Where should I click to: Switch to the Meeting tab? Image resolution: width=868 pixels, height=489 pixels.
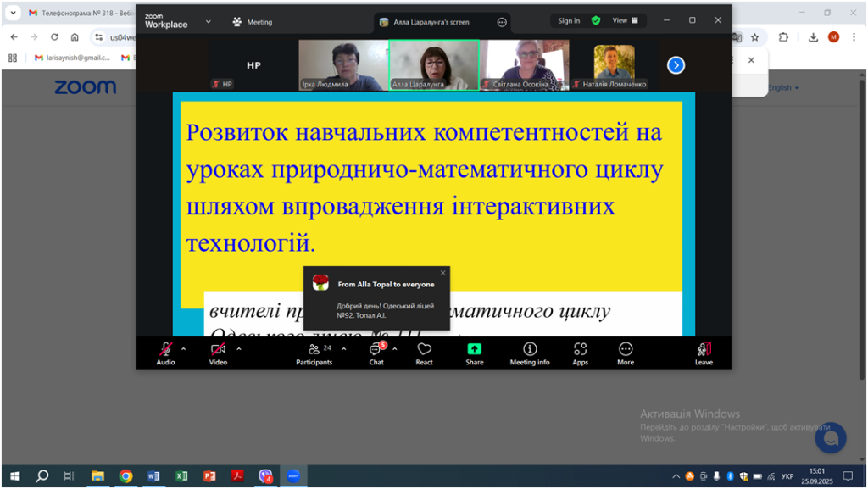tap(253, 22)
